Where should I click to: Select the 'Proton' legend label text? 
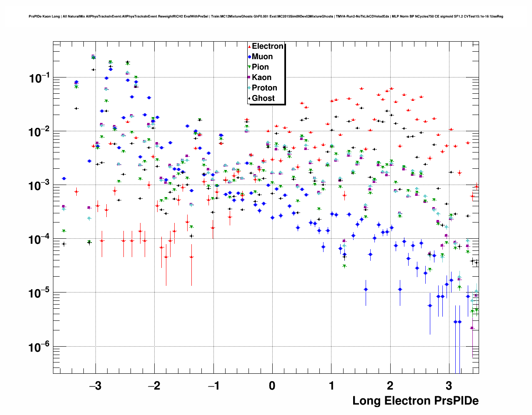pyautogui.click(x=264, y=88)
